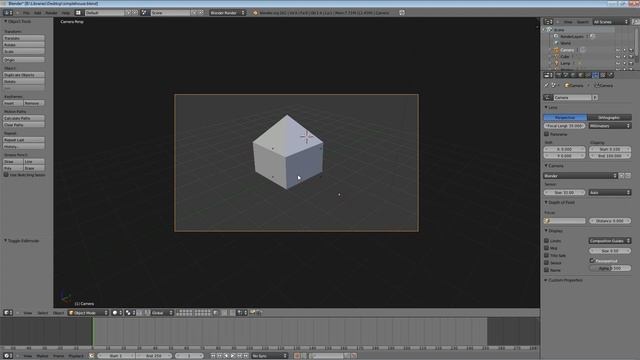Click the Translate button
This screenshot has width=640, height=360.
(24, 38)
